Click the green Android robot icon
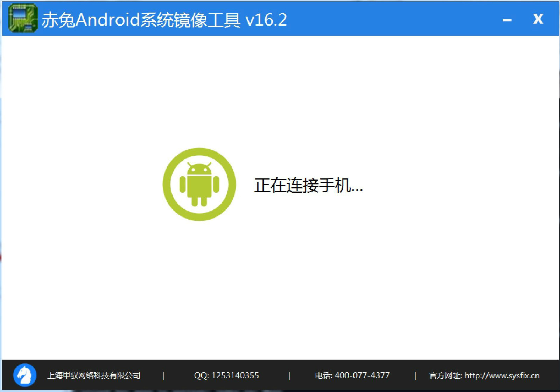Viewport: 560px width, 392px height. [x=199, y=184]
